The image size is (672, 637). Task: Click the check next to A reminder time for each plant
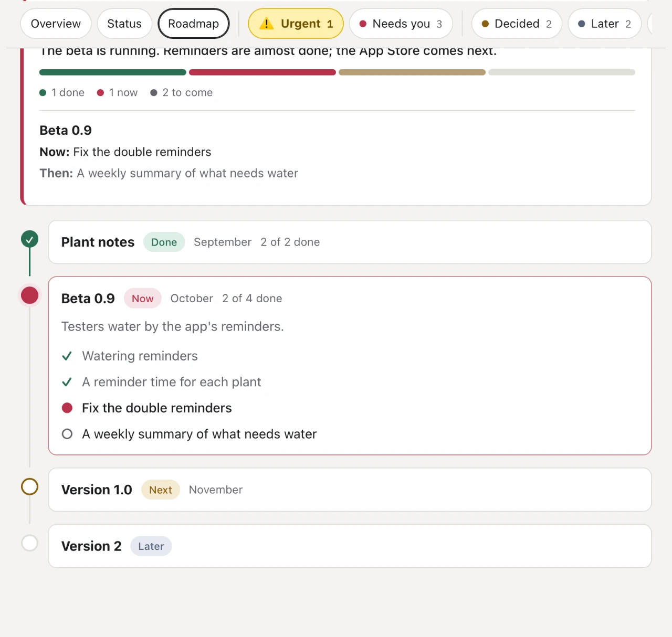coord(67,382)
